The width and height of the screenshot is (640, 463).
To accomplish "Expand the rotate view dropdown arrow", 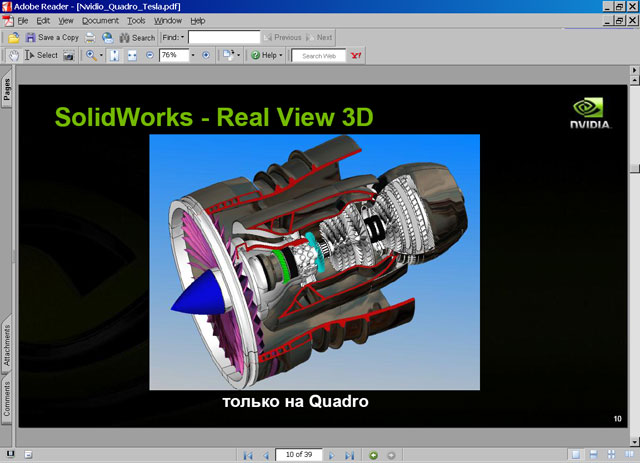I will (238, 55).
